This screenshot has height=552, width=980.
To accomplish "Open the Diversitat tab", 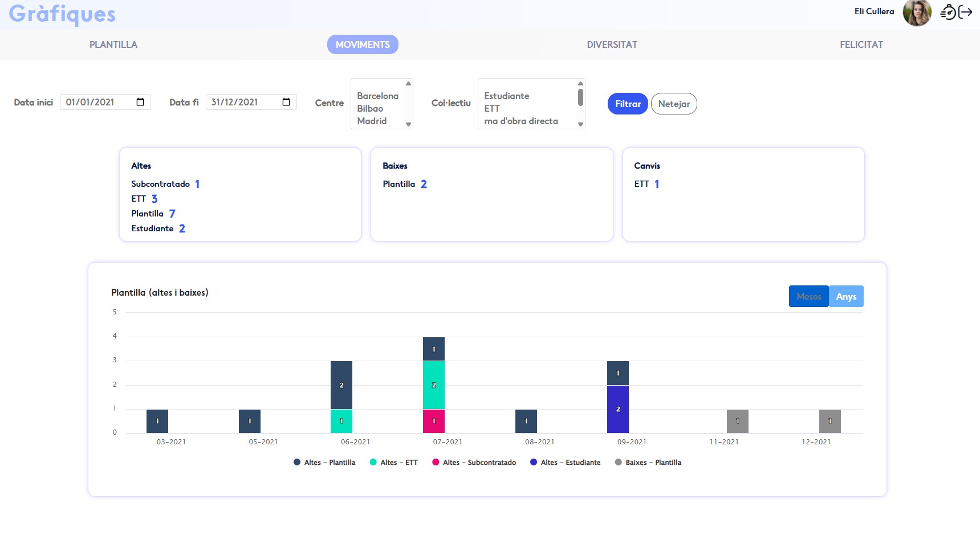I will coord(612,44).
